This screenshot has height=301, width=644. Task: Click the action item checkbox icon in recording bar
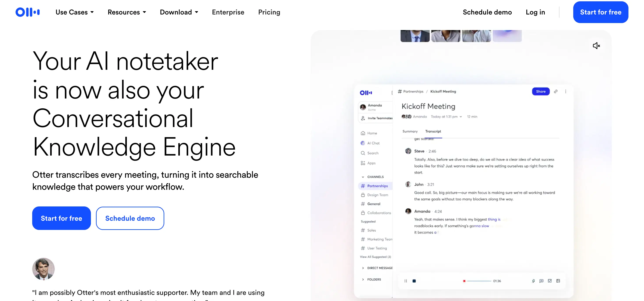coord(550,281)
